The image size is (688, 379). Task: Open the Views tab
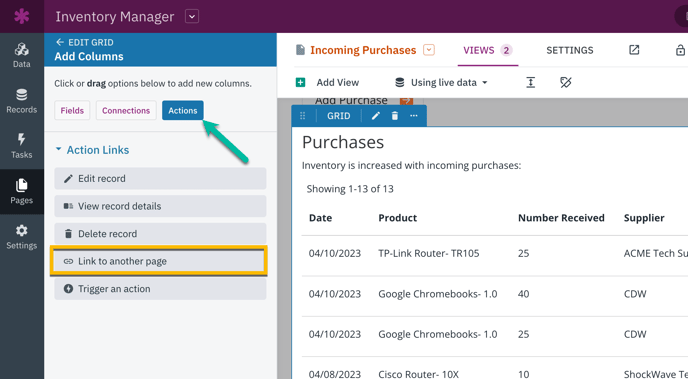(x=487, y=50)
